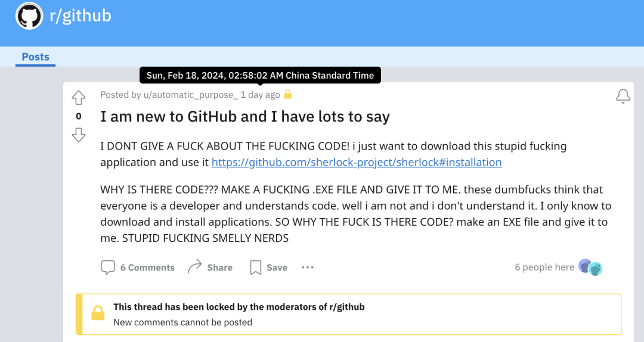Screen dimensions: 644x342
Task: Click the lock icon in the locked-thread banner
Action: click(98, 313)
